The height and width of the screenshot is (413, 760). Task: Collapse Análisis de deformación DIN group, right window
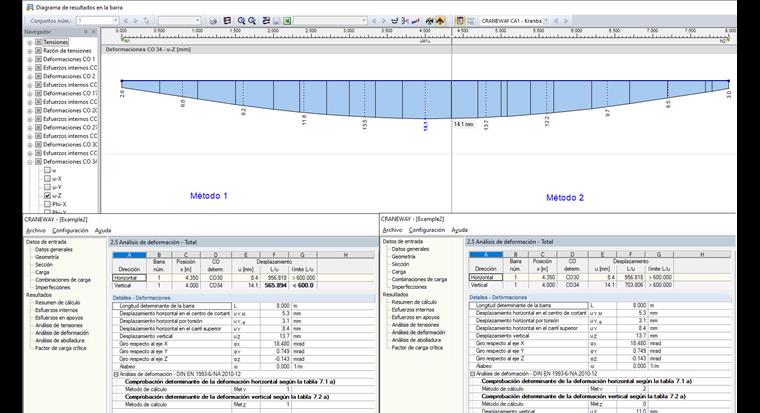click(x=473, y=374)
